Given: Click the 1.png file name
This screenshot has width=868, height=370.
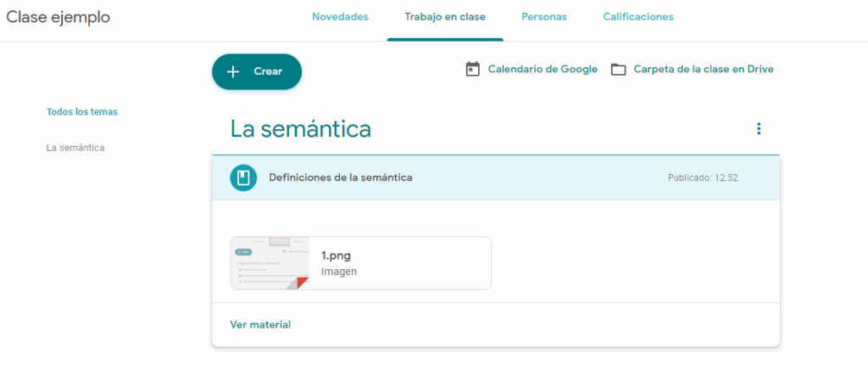Looking at the screenshot, I should [336, 255].
